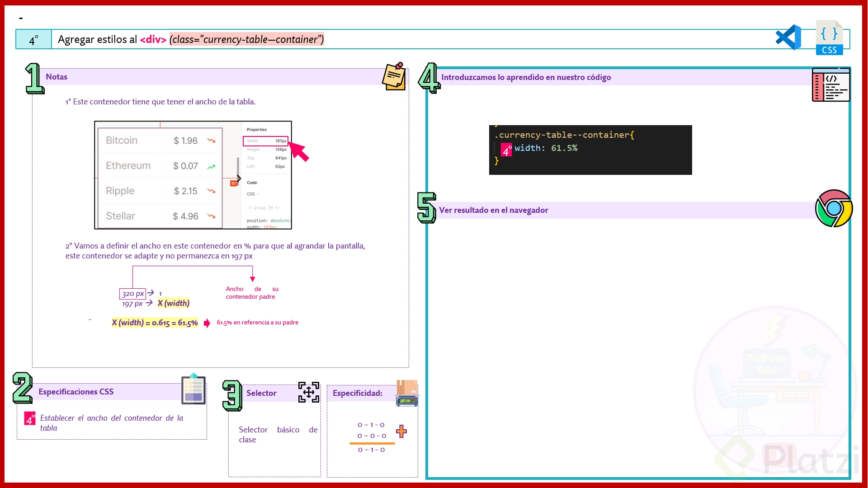The height and width of the screenshot is (488, 868).
Task: Click the '0 – 0 - 0' specificity row
Action: [372, 436]
